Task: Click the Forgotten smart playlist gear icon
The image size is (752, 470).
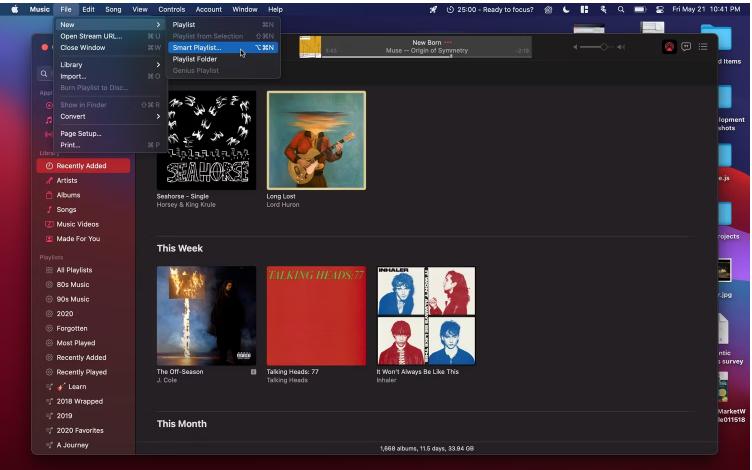Action: coord(48,329)
